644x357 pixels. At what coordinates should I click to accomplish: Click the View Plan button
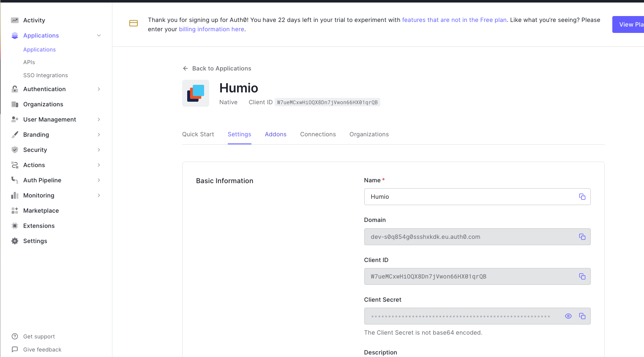632,24
